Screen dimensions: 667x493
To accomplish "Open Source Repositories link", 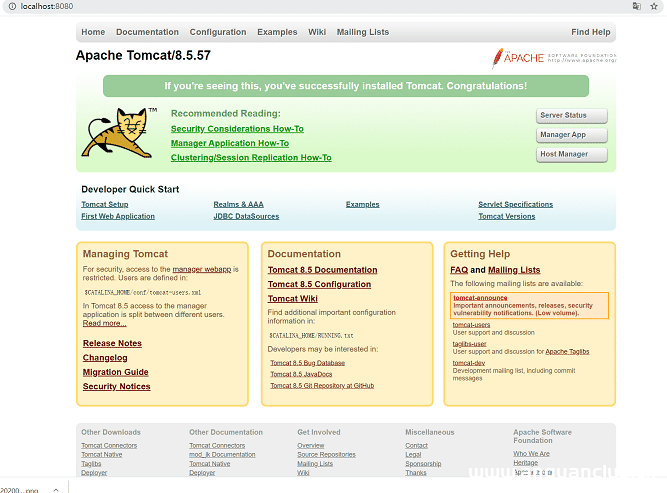I will coord(326,455).
